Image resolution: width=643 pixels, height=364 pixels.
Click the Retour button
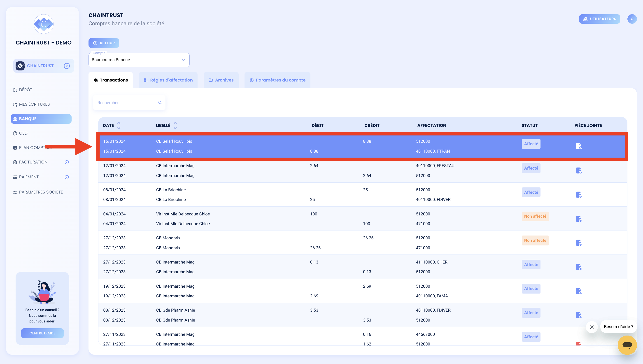pos(104,43)
